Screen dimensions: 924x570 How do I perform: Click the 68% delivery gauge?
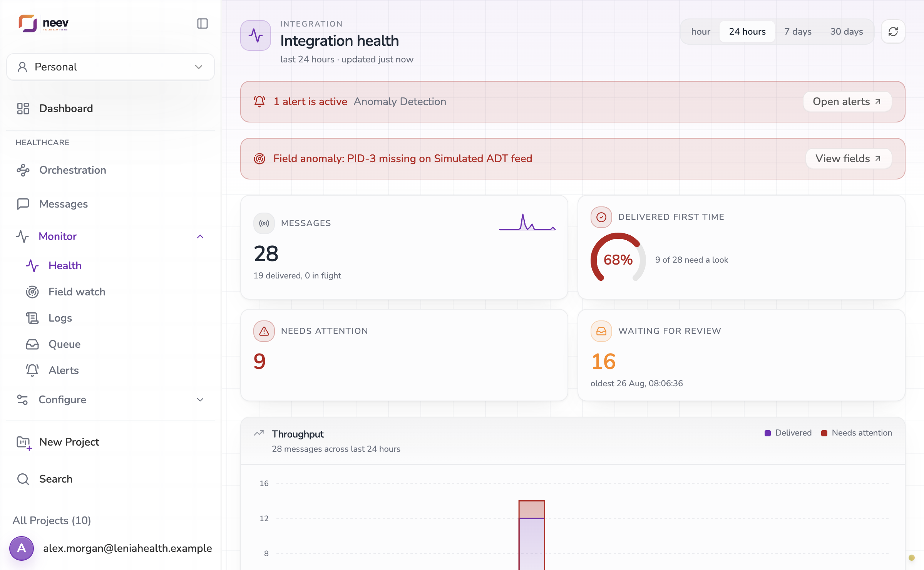pyautogui.click(x=618, y=257)
